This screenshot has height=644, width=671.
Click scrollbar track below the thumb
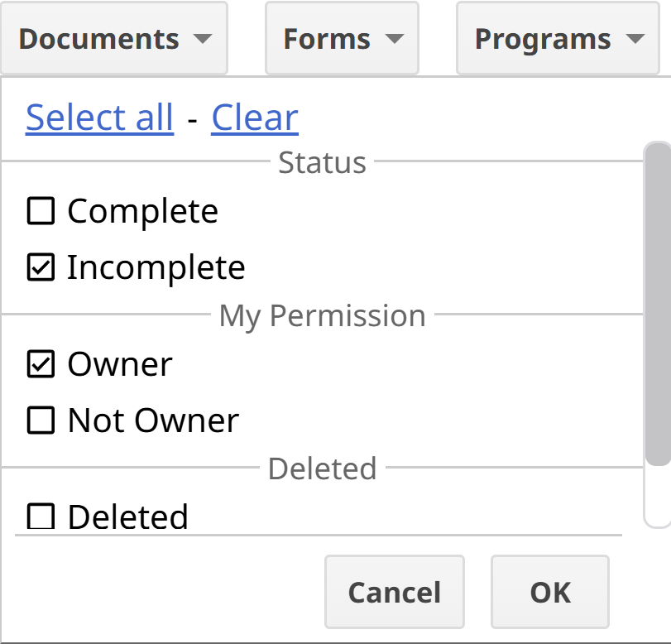[657, 497]
